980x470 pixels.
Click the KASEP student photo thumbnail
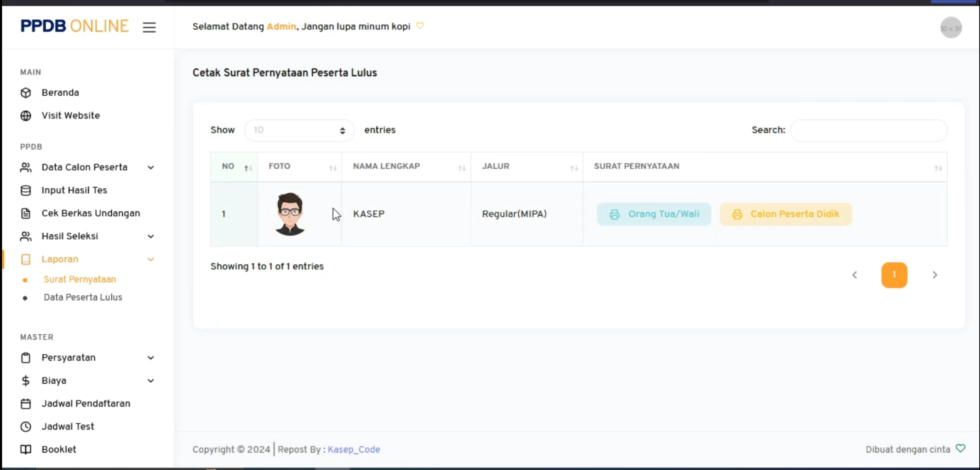(x=290, y=214)
